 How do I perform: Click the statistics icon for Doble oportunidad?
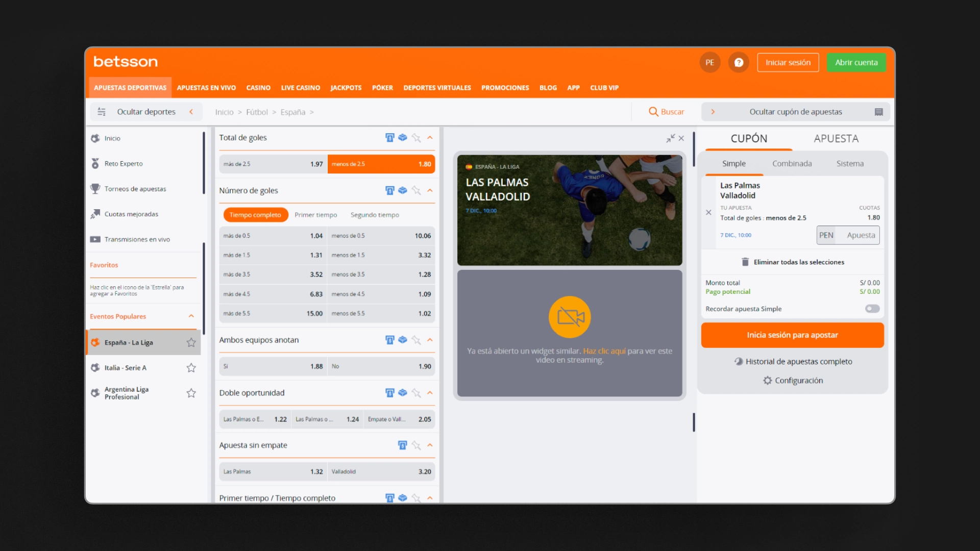coord(390,393)
